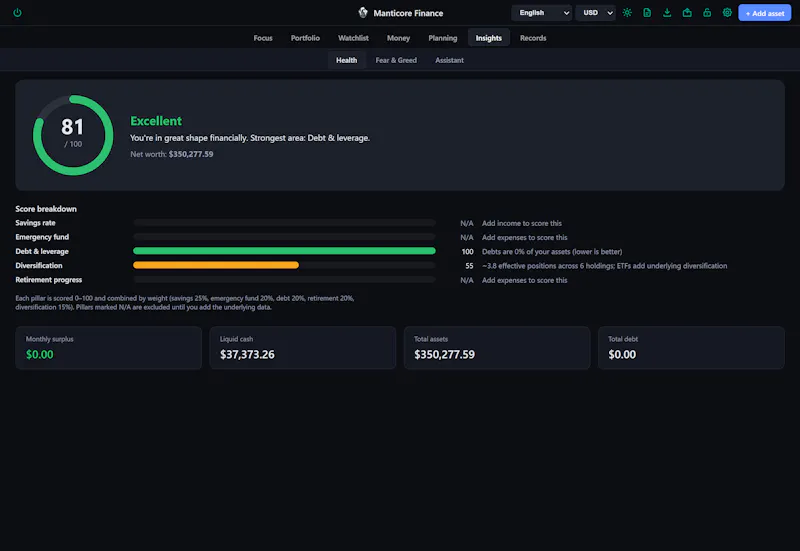Select the Money tab

click(x=398, y=38)
